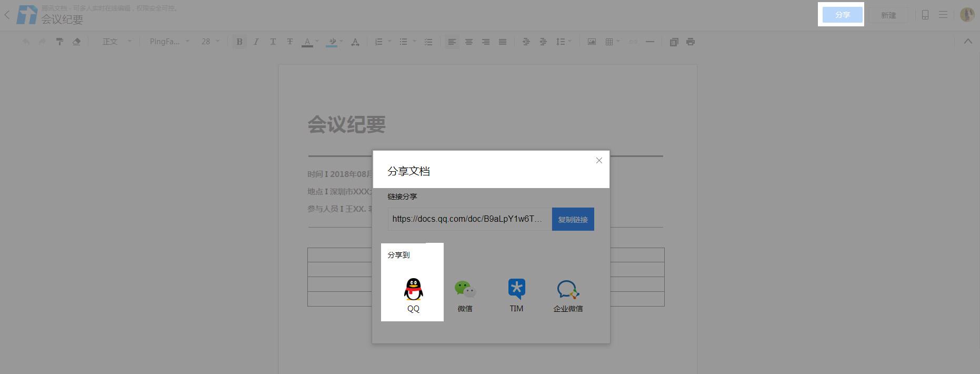
Task: Select the docs.qq.com share link field
Action: 469,219
